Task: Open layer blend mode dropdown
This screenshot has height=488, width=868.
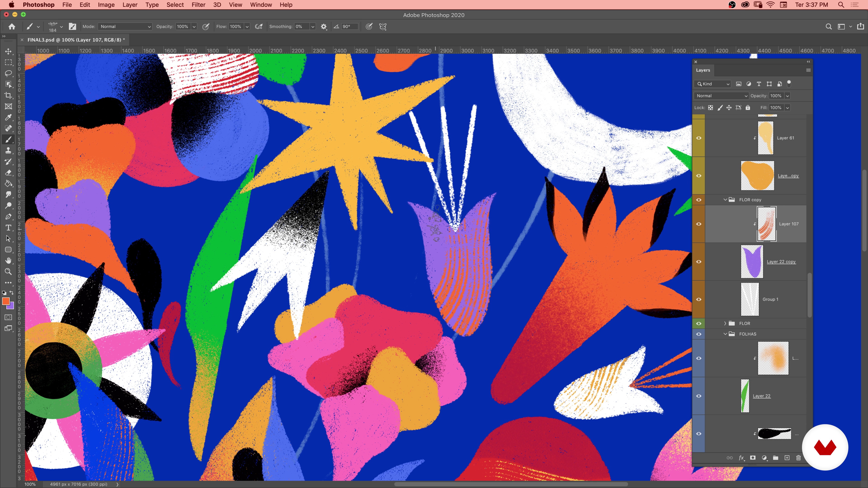Action: 721,96
